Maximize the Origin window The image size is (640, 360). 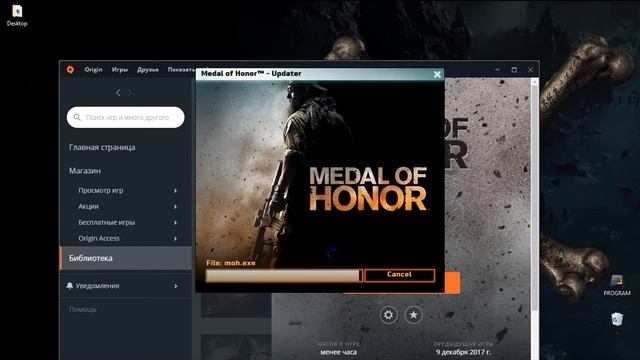(x=514, y=70)
